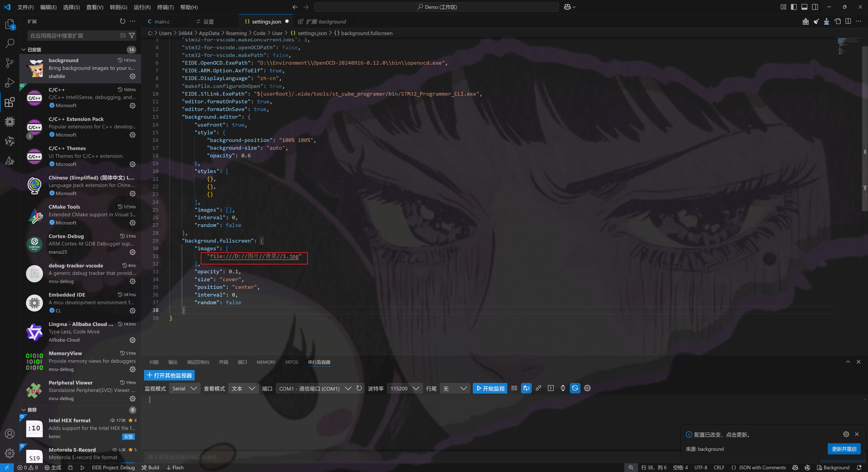This screenshot has height=472, width=868.
Task: Open the Manage gear in activity bar
Action: pyautogui.click(x=9, y=453)
